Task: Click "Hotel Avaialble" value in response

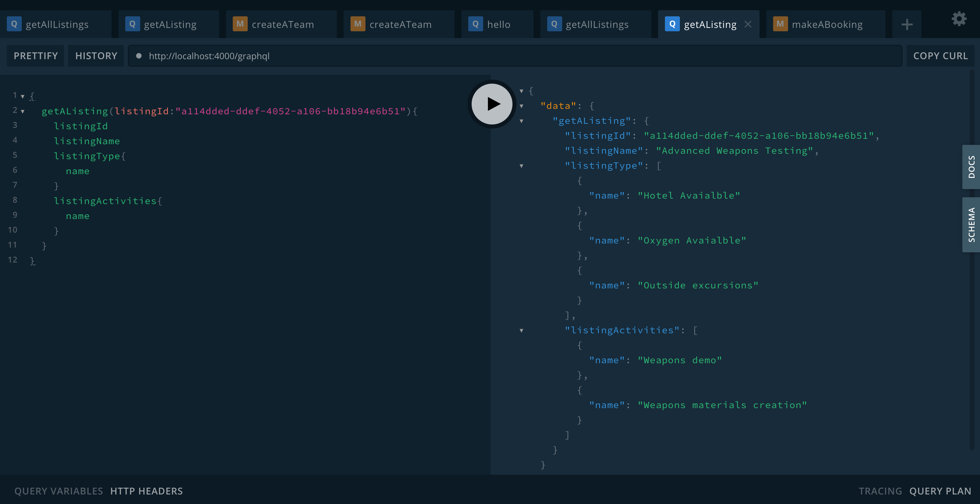Action: click(689, 195)
